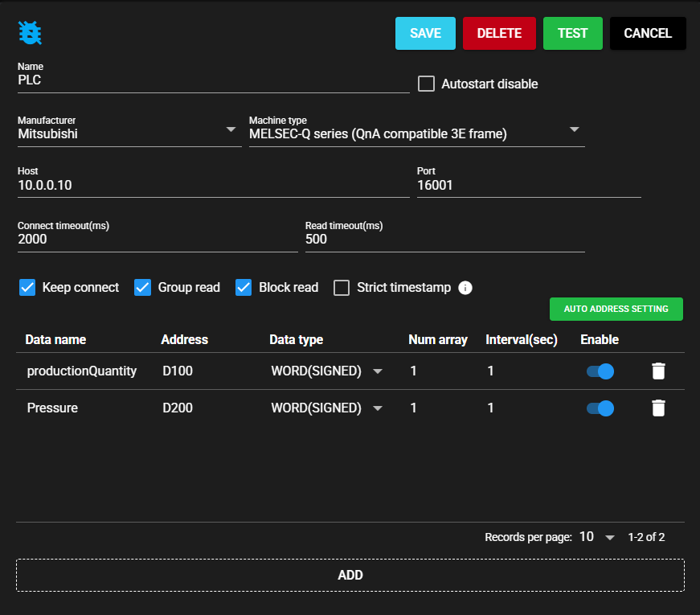
Task: Delete the Pressure row with trash icon
Action: click(x=658, y=408)
